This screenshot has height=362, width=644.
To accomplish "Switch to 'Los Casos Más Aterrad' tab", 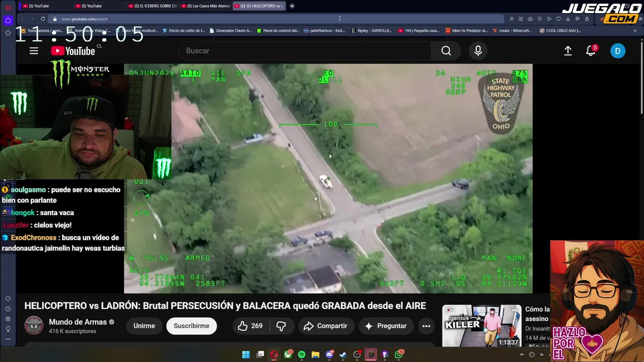I will (x=205, y=6).
